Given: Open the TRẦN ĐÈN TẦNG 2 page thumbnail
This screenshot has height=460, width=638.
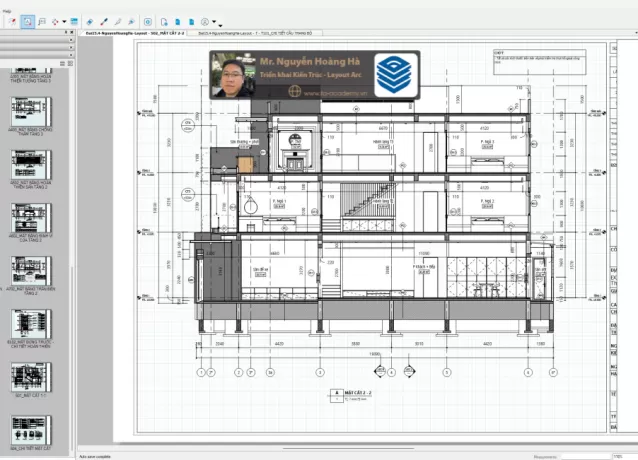Looking at the screenshot, I should [31, 271].
